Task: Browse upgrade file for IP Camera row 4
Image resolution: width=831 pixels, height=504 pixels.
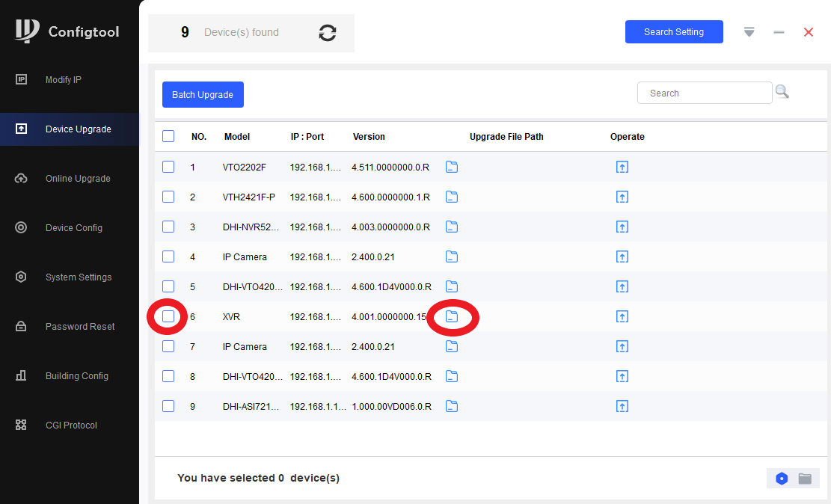Action: 452,257
